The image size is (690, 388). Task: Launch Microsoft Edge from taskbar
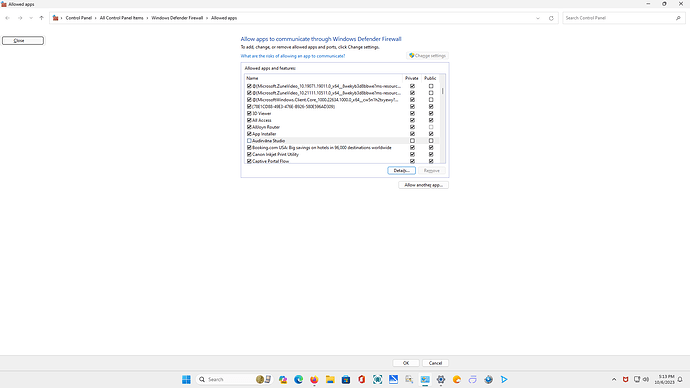298,379
